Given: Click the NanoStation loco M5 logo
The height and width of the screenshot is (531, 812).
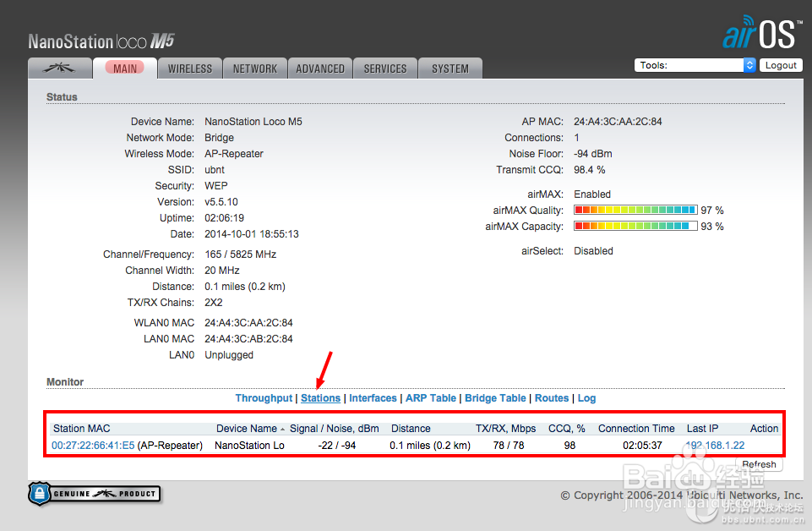Looking at the screenshot, I should coord(101,41).
